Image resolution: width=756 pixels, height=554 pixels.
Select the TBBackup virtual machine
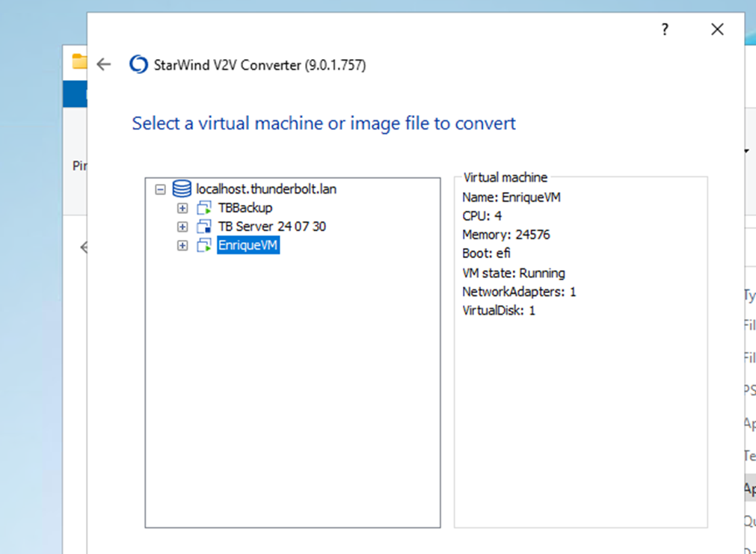tap(245, 208)
